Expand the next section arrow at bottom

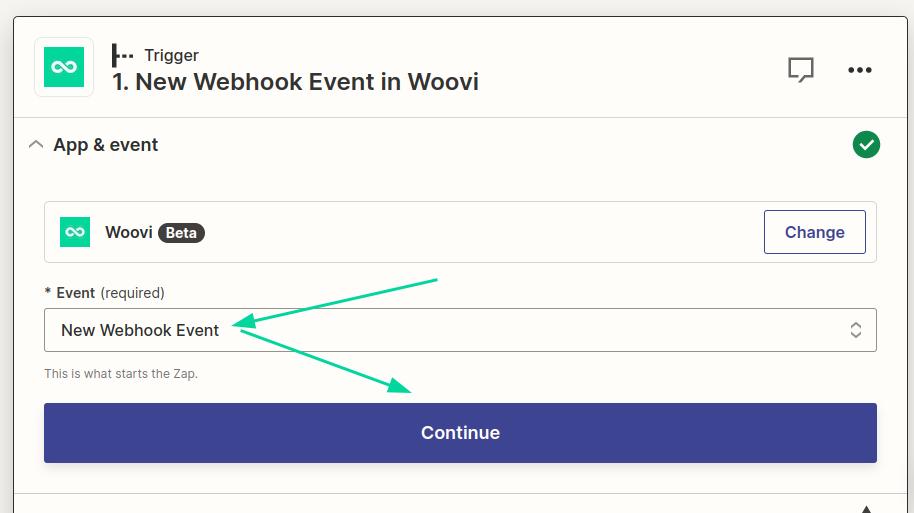(x=867, y=507)
